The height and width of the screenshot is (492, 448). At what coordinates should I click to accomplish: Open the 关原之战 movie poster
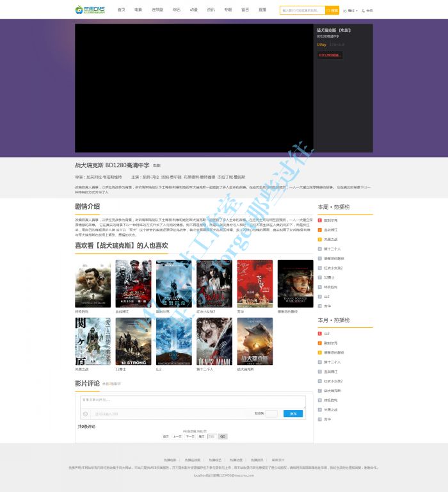(x=93, y=341)
